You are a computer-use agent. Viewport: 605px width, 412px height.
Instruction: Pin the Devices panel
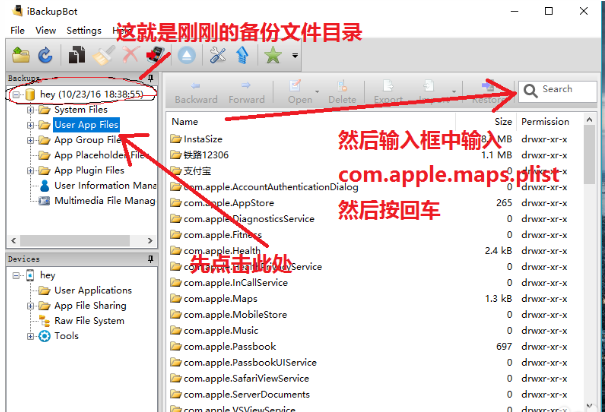pos(151,259)
